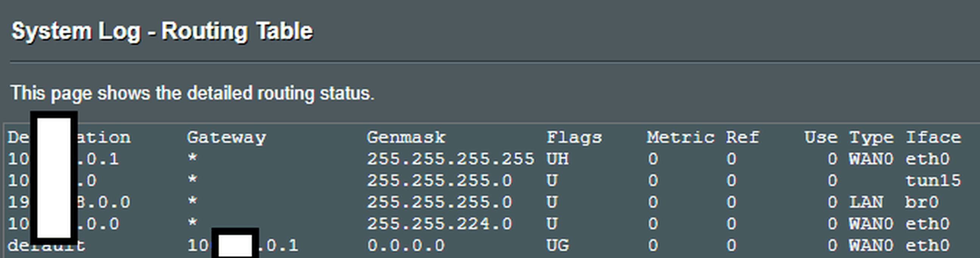Click the Iface column header

pos(933,138)
